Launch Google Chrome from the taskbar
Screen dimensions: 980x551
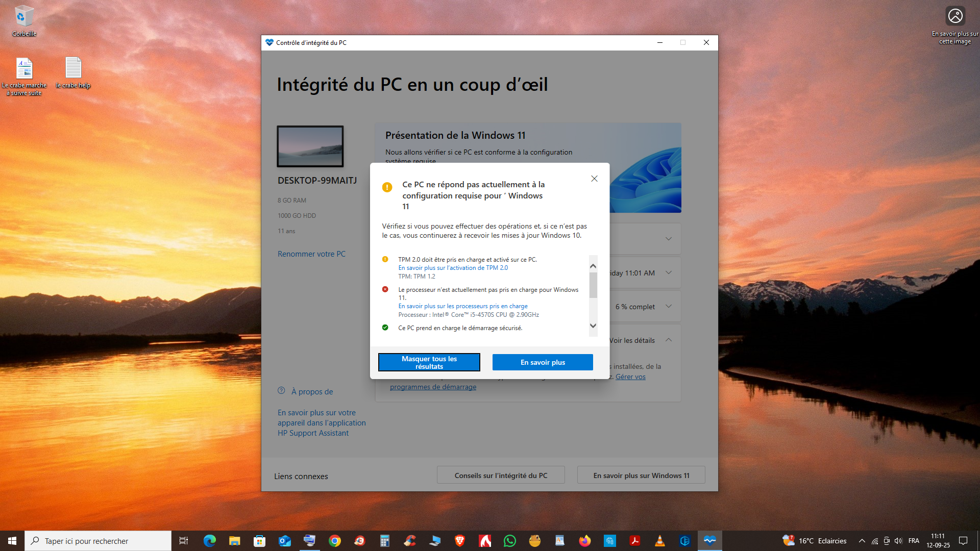(335, 541)
